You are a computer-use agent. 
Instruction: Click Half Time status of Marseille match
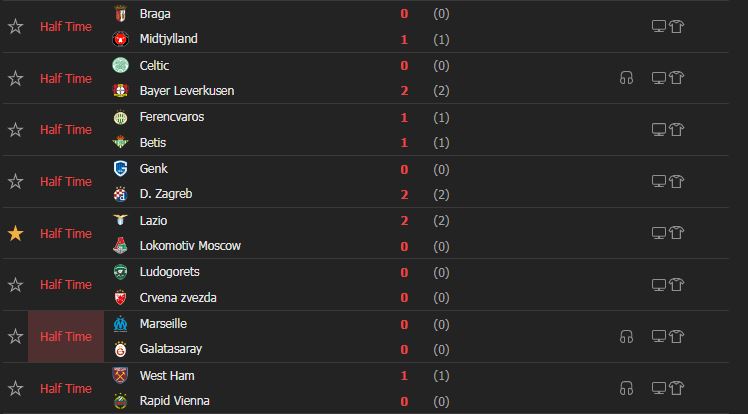(66, 337)
